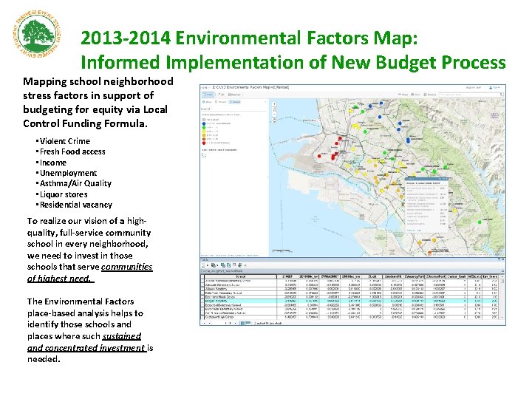Click the 'Asthma/Air Quality' bullet
Screen dimensions: 532x399
pos(74,183)
